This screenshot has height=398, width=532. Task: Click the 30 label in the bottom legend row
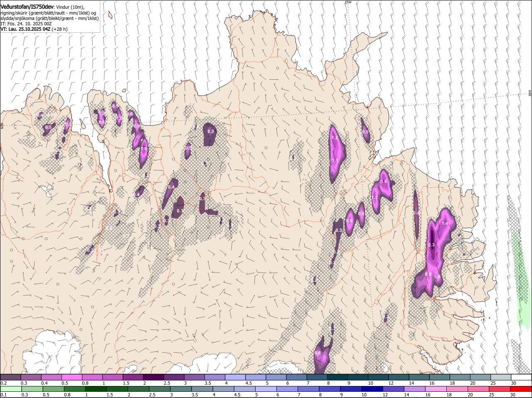[512, 395]
